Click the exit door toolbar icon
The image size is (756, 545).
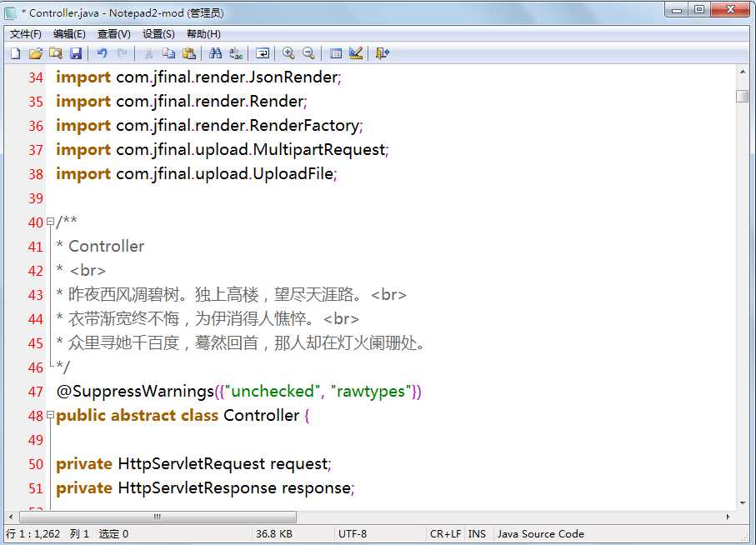pyautogui.click(x=383, y=53)
